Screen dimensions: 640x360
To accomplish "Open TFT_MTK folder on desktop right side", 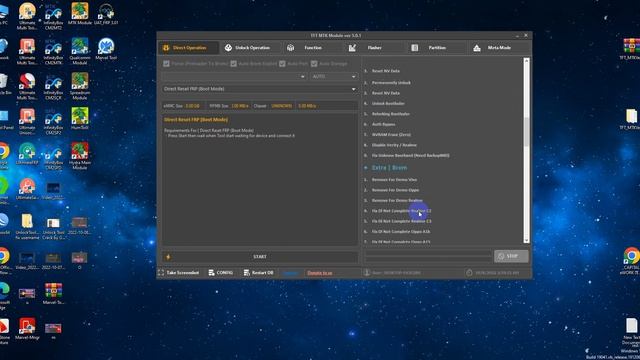I will point(631,119).
